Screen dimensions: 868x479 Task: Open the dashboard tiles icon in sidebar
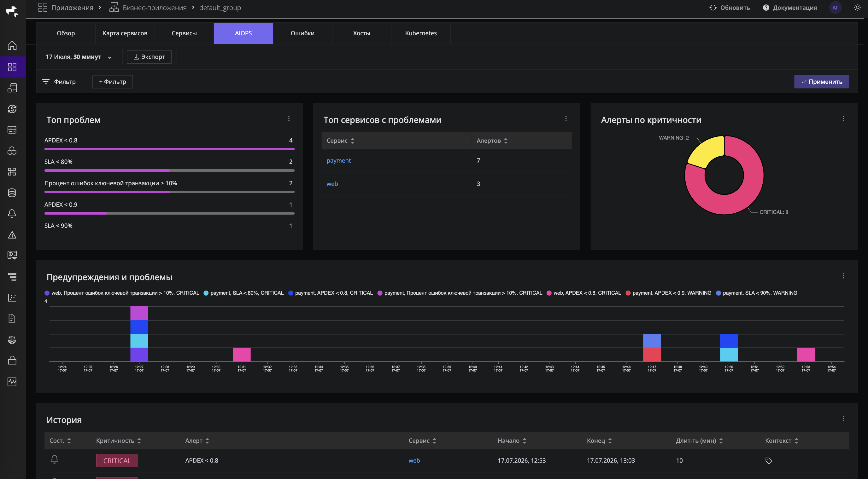(x=12, y=172)
